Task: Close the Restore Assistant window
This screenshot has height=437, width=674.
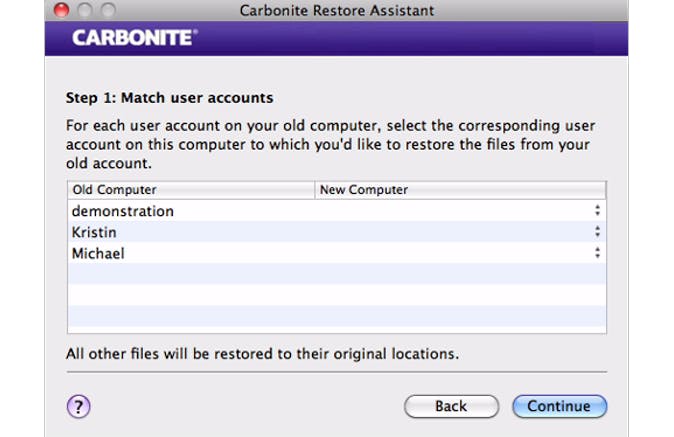Action: [61, 11]
